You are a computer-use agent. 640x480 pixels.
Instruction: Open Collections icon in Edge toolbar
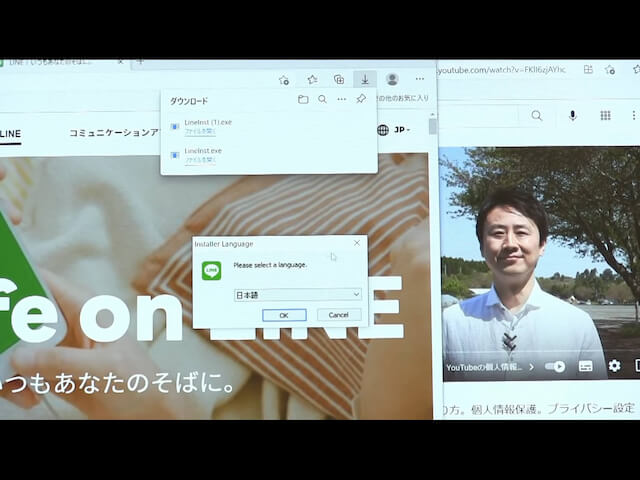(x=339, y=79)
